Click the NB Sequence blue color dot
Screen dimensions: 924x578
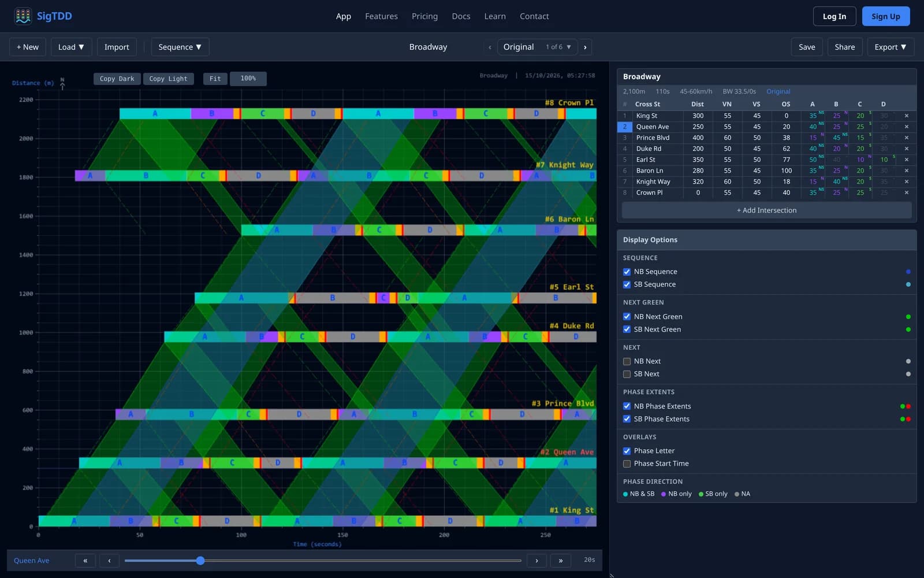(x=908, y=272)
